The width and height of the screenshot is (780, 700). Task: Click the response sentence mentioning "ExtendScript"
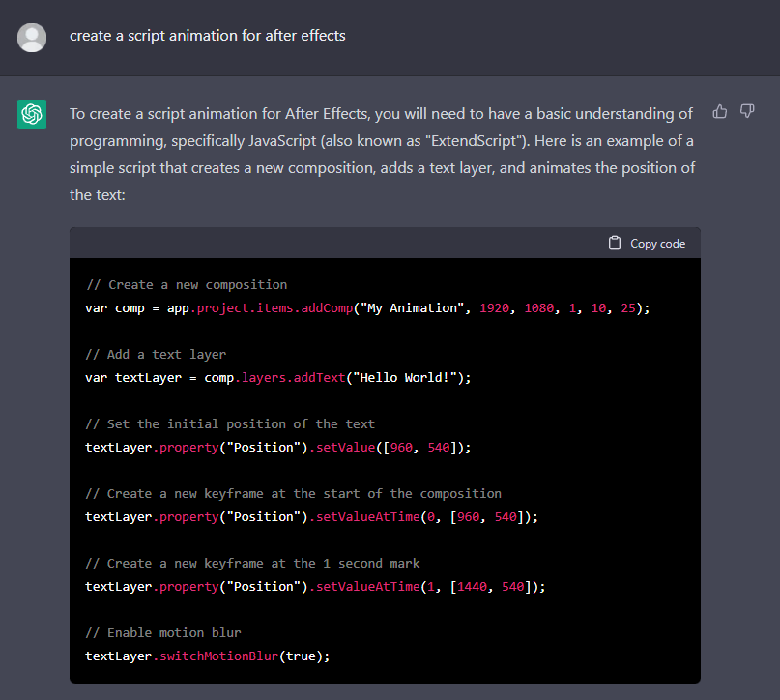382,141
